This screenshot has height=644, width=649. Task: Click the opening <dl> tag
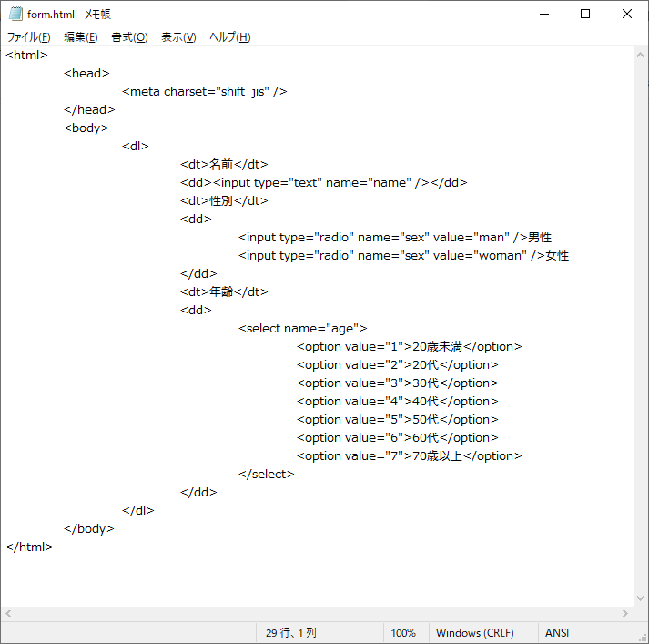click(x=136, y=146)
